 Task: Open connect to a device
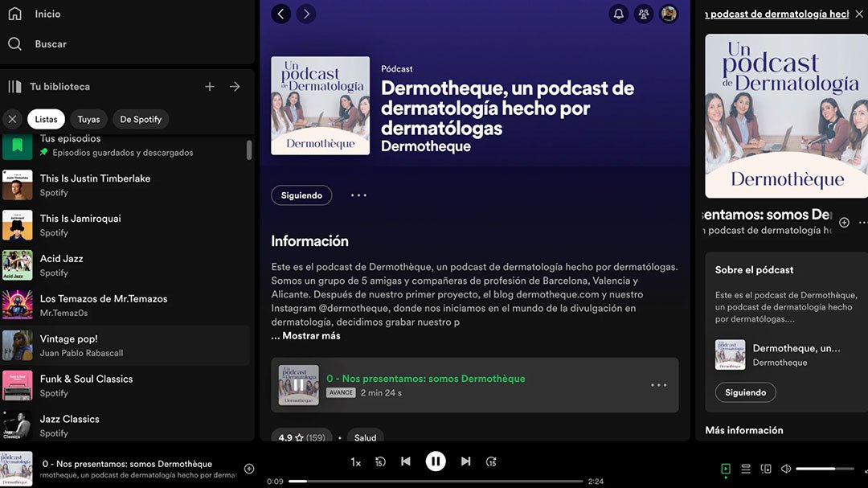(x=766, y=469)
